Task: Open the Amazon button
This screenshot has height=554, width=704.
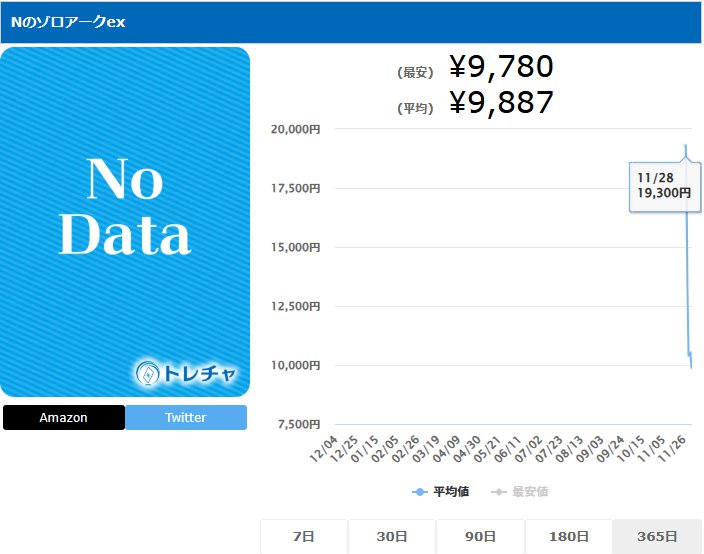Action: [x=64, y=418]
